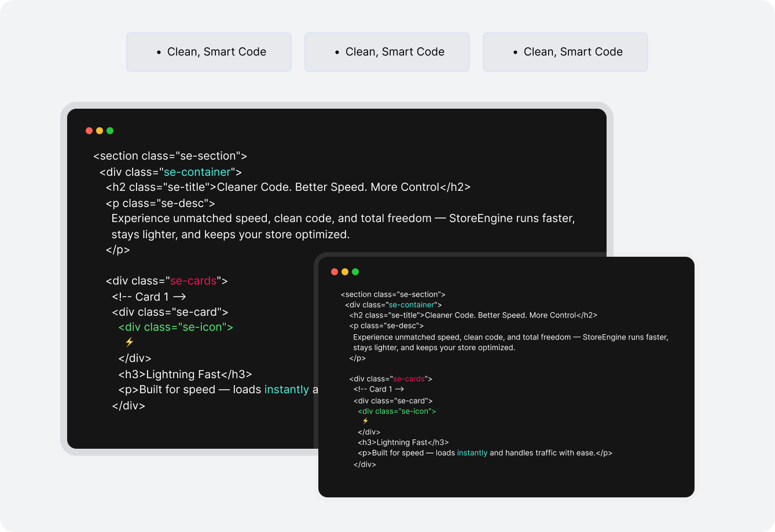The height and width of the screenshot is (532, 775).
Task: Click the h2 se-title line in smaller window
Action: coord(473,315)
